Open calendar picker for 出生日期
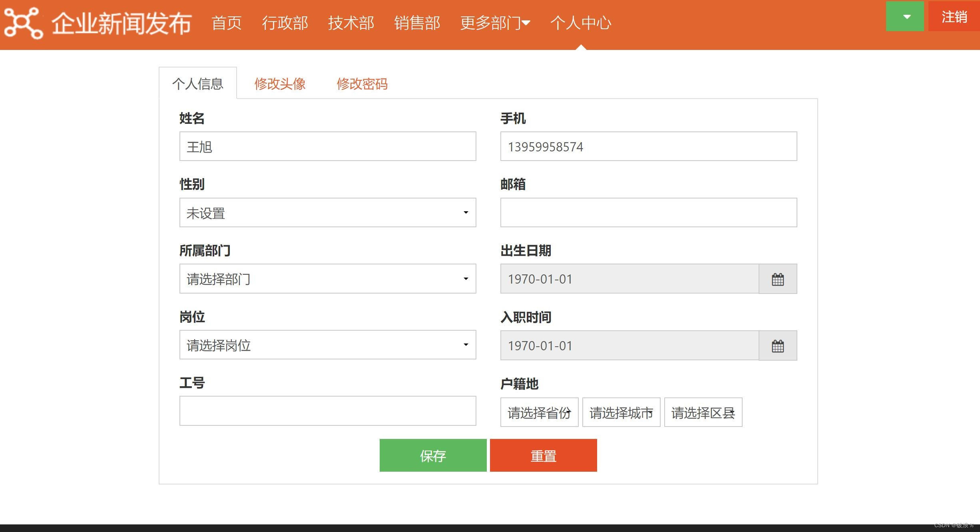The image size is (980, 532). (x=778, y=279)
